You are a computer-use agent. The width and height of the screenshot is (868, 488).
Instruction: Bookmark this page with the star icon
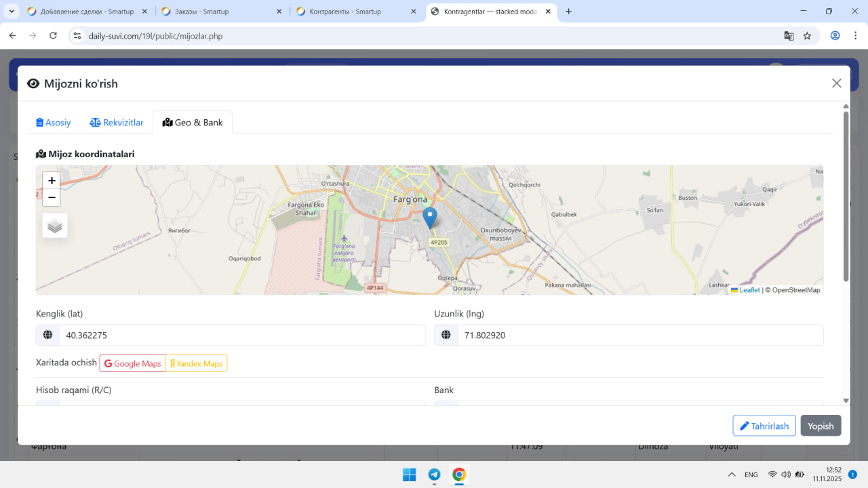click(x=807, y=36)
